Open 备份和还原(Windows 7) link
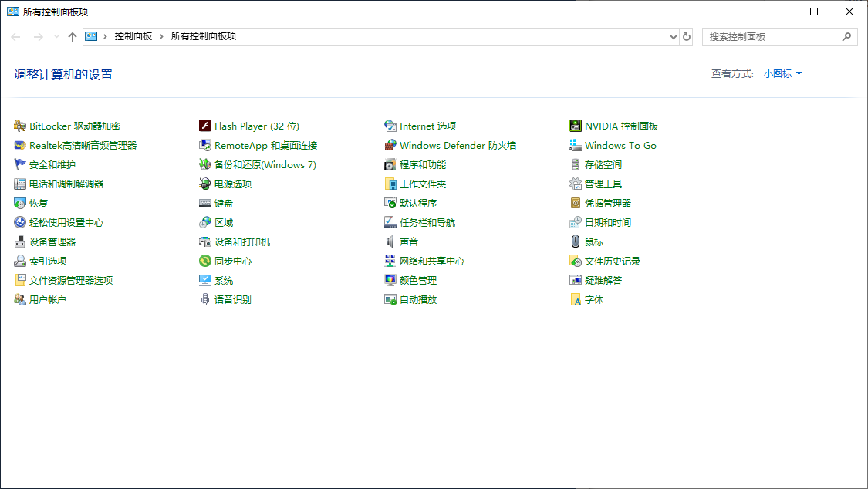The height and width of the screenshot is (489, 868). (x=265, y=165)
